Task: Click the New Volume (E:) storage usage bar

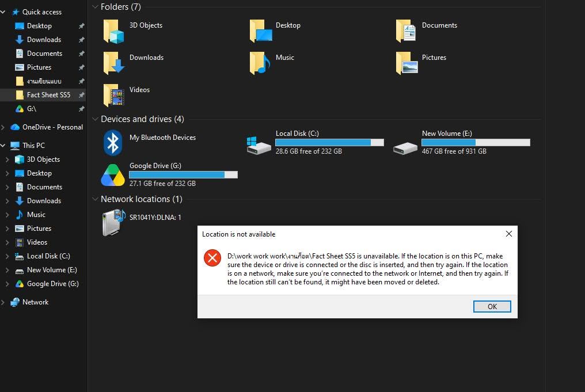Action: pyautogui.click(x=476, y=143)
